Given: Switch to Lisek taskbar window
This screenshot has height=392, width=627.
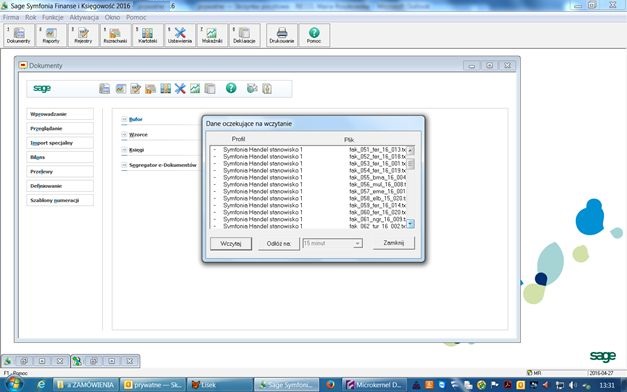Looking at the screenshot, I should 220,385.
